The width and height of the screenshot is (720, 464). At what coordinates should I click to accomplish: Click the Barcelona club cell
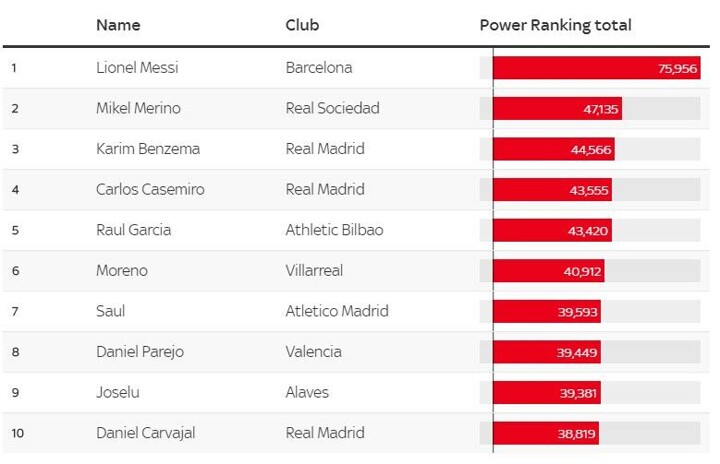319,68
